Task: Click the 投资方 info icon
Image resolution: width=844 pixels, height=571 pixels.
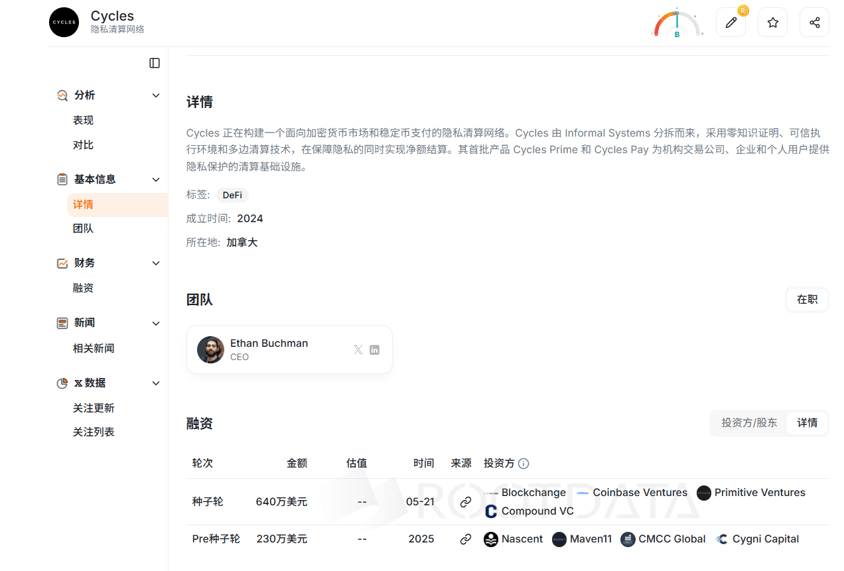Action: pyautogui.click(x=524, y=463)
